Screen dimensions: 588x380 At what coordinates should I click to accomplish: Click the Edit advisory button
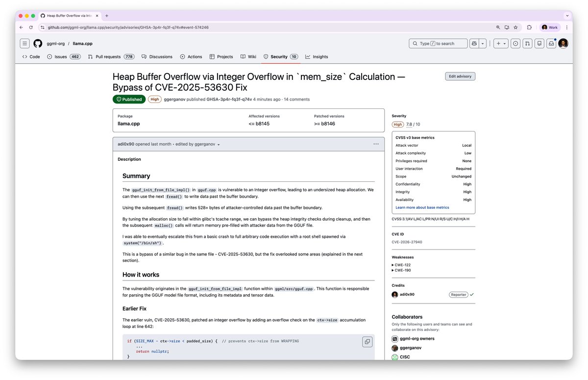pos(460,76)
